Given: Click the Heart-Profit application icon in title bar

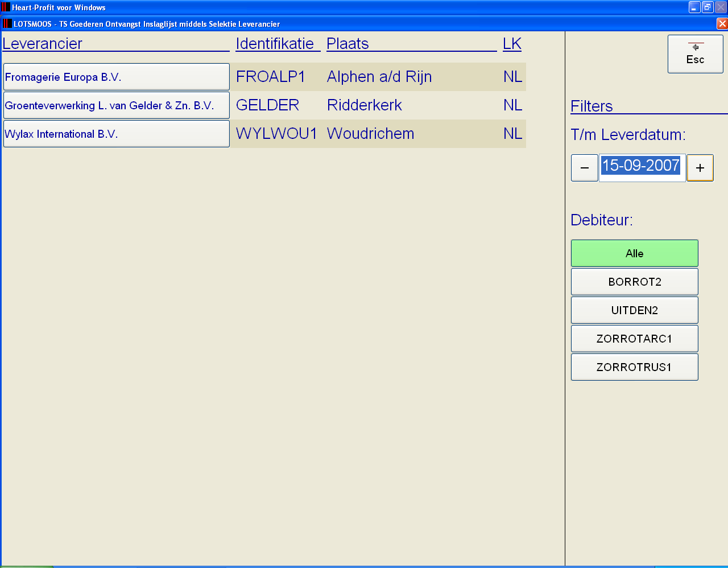Looking at the screenshot, I should pyautogui.click(x=6, y=7).
